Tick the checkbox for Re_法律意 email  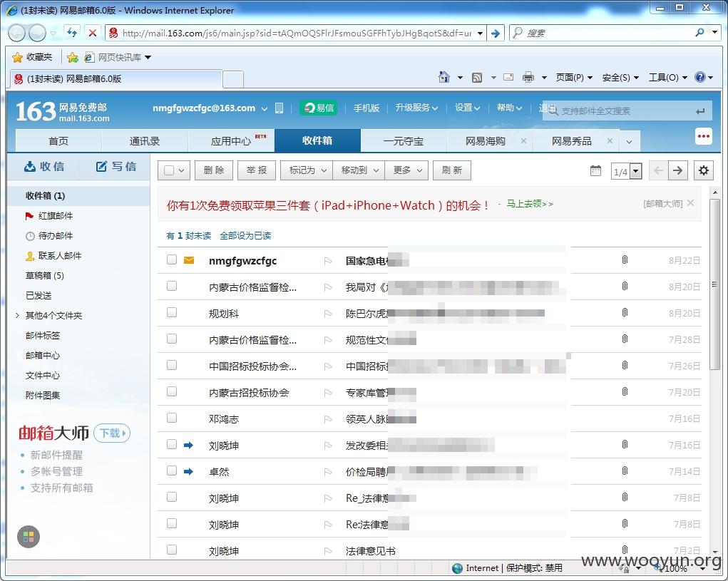(x=172, y=497)
